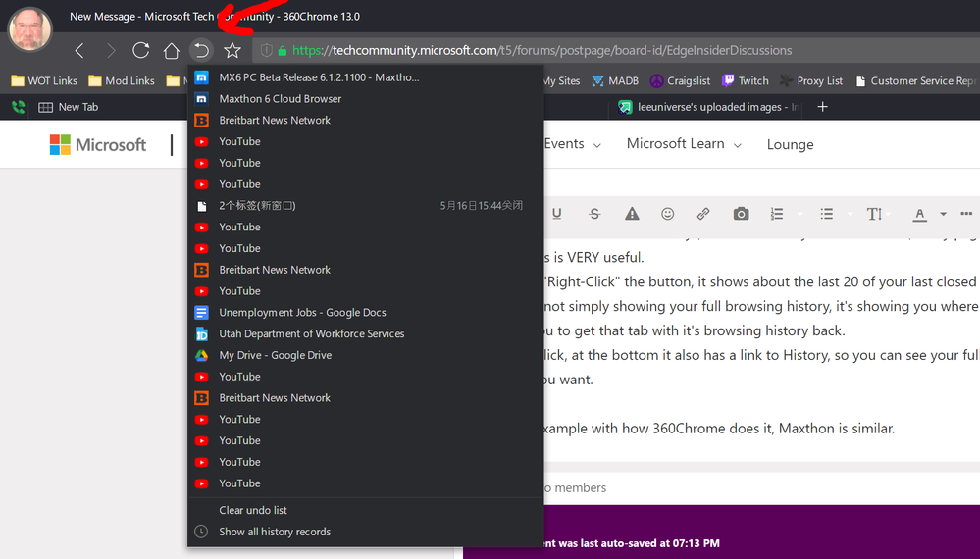Click the undo closed tab button

201,50
